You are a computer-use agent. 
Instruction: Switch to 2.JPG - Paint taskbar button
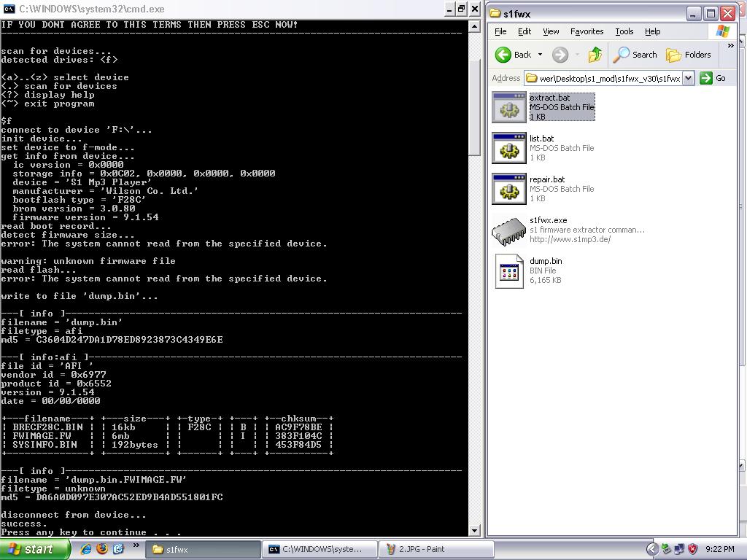click(436, 549)
